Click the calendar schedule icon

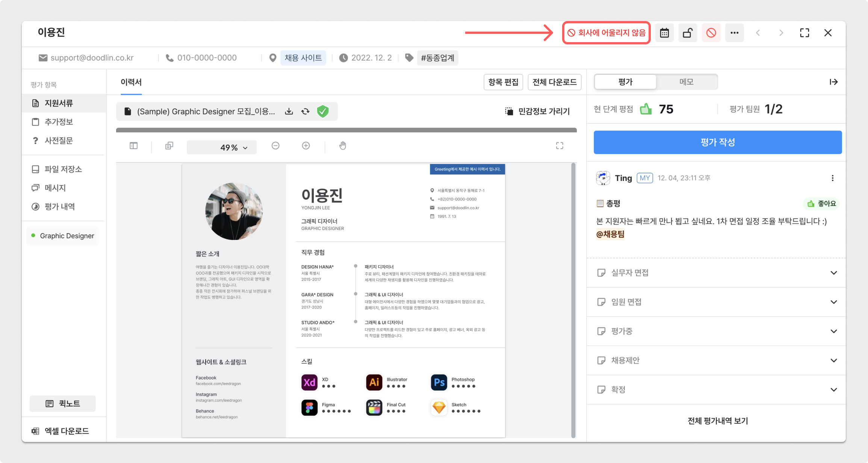tap(664, 33)
